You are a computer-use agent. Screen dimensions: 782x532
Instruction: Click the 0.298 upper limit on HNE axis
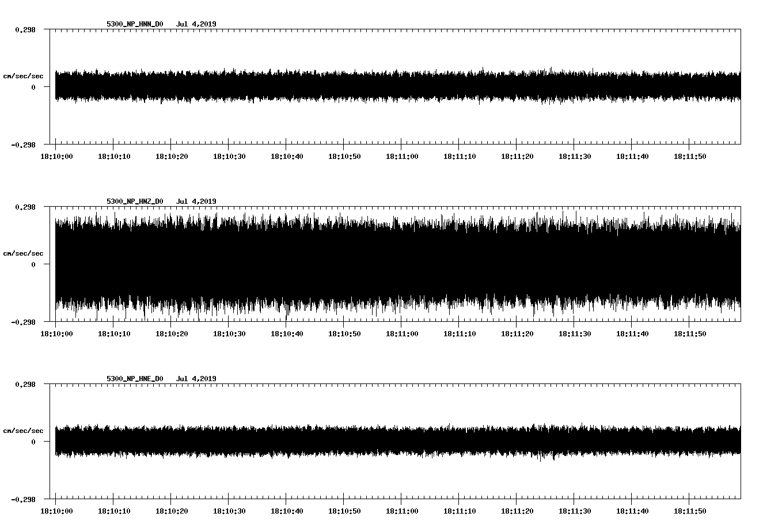pos(25,384)
